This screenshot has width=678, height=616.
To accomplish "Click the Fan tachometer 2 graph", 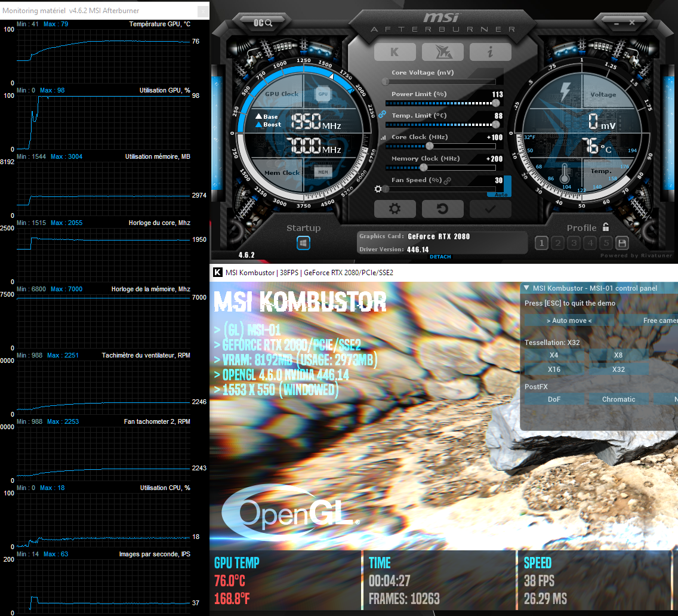I will pos(103,454).
